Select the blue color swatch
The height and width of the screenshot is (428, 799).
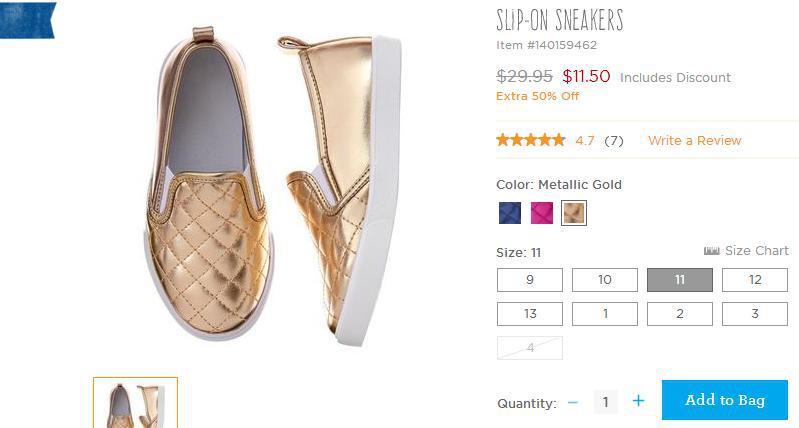coord(510,213)
